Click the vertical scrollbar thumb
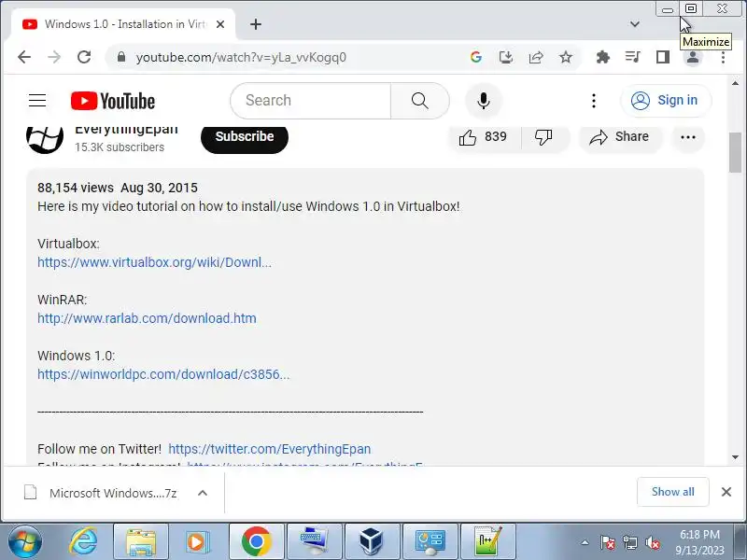This screenshot has height=560, width=747. click(x=735, y=153)
